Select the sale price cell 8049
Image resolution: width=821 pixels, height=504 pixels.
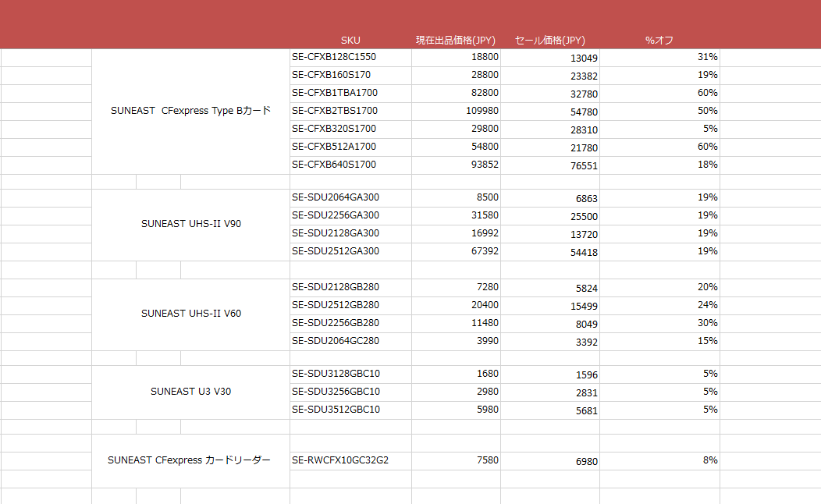(550, 324)
